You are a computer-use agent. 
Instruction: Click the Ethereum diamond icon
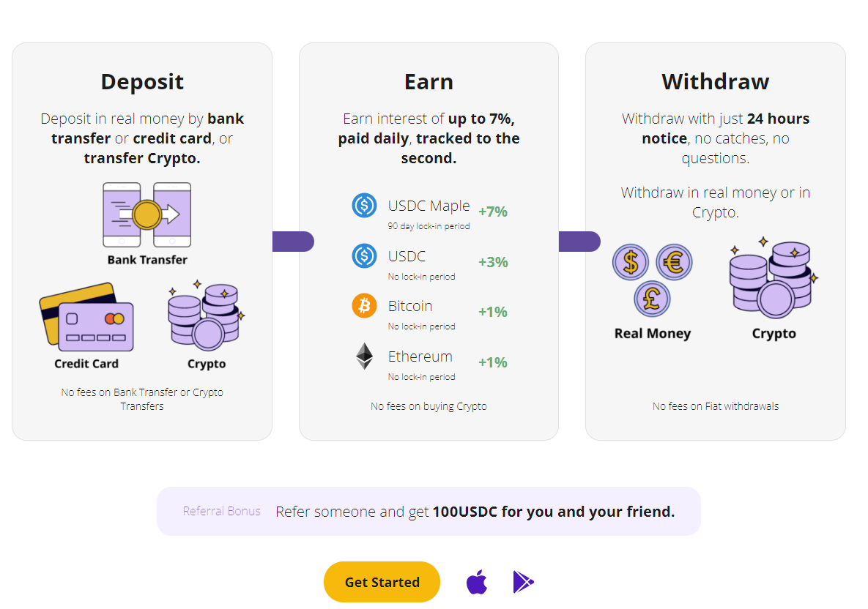[364, 356]
